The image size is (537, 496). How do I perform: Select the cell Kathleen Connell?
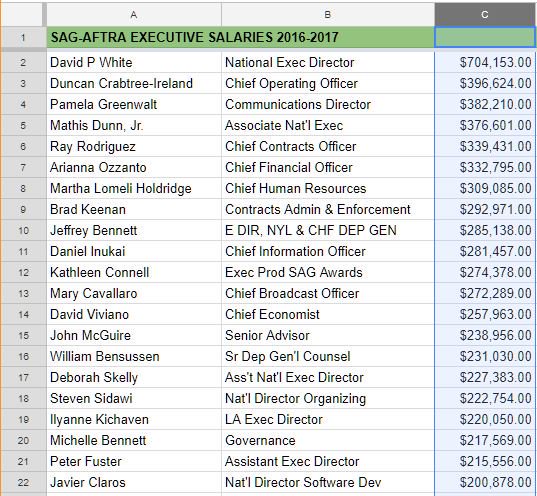(134, 272)
